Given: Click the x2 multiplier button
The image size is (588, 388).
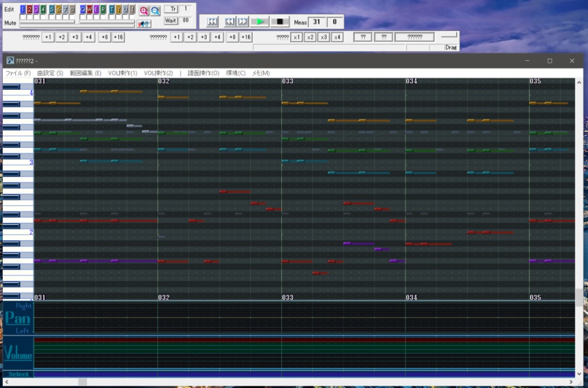Looking at the screenshot, I should 310,37.
